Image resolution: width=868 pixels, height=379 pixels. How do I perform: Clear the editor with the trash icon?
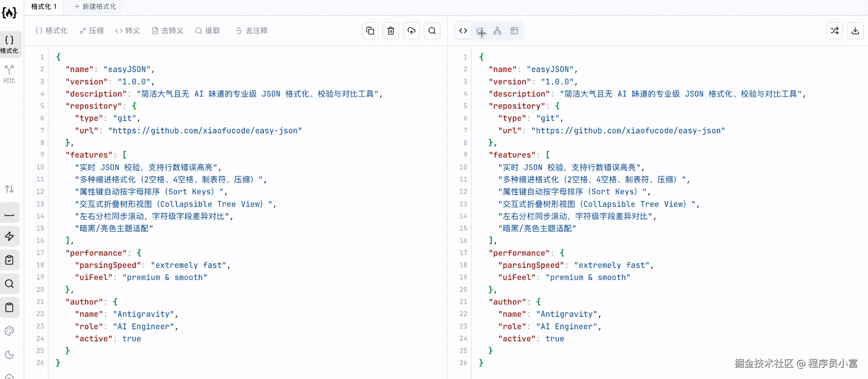[x=391, y=31]
